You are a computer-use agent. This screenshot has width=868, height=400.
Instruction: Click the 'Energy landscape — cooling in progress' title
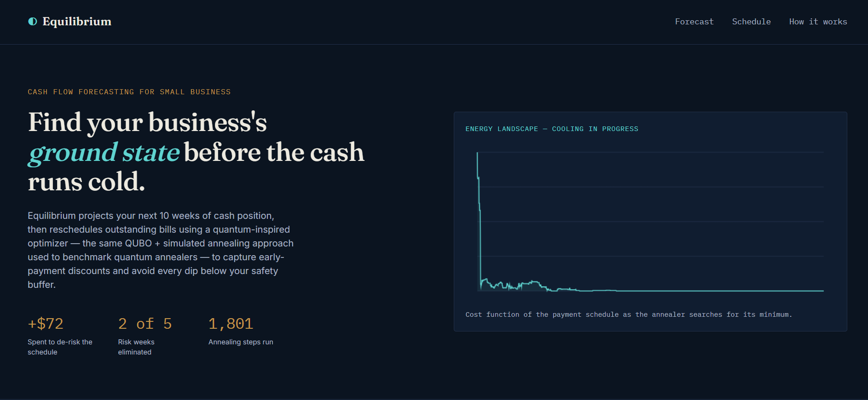[x=552, y=129]
